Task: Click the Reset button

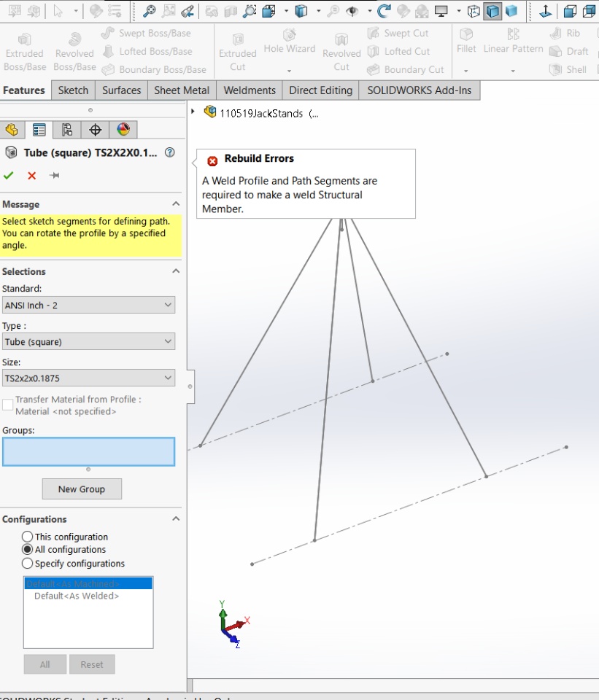Action: tap(92, 664)
